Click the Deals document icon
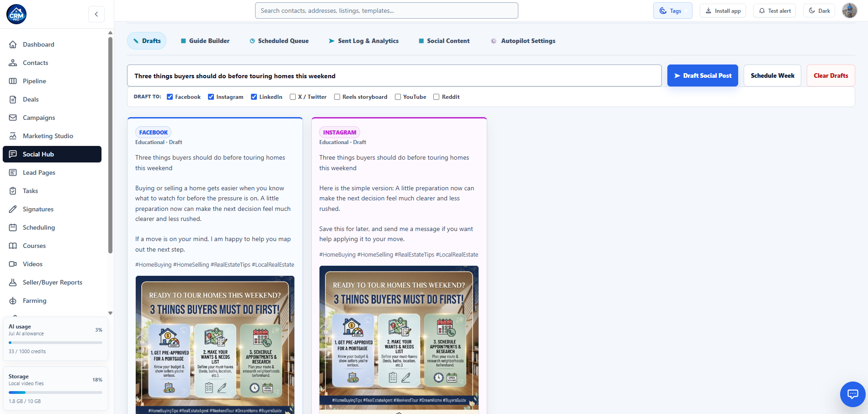Image resolution: width=868 pixels, height=414 pixels. [x=13, y=99]
